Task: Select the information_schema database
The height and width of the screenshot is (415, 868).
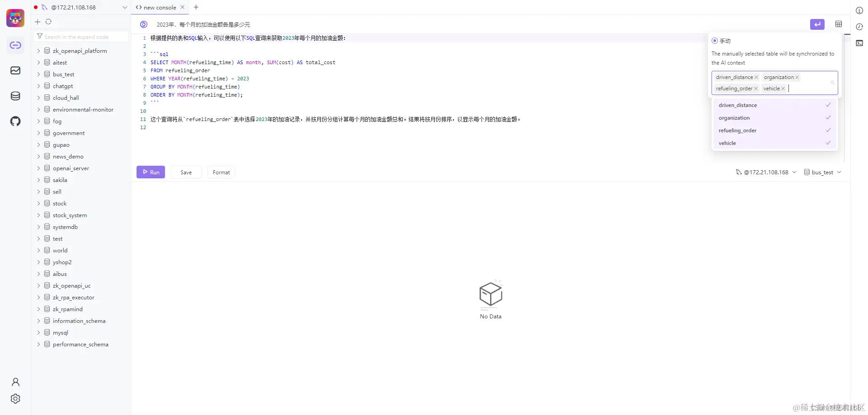Action: [x=79, y=321]
